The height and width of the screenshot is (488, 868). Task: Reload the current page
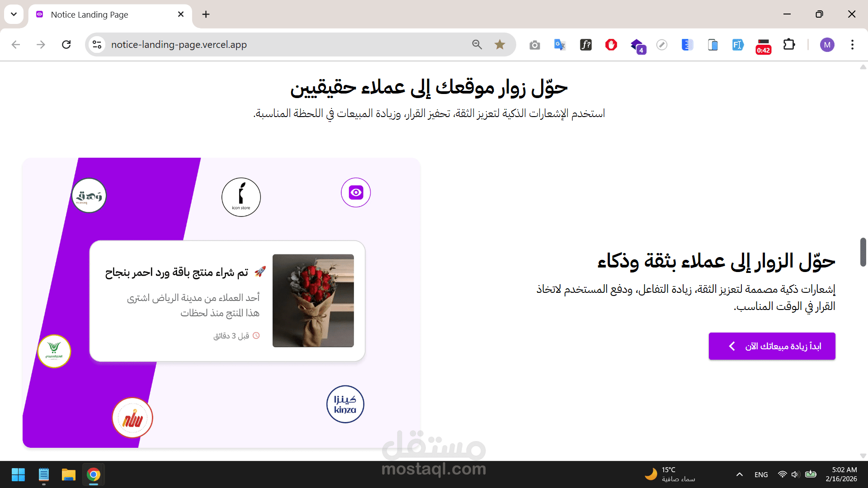[66, 45]
